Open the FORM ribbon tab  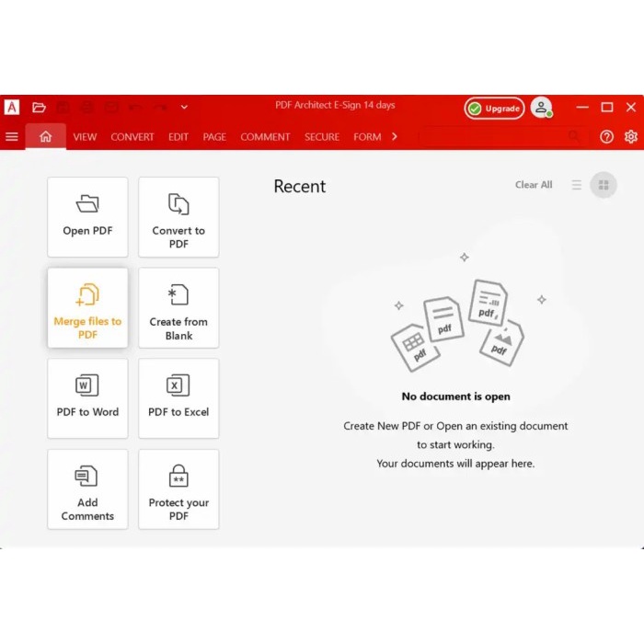(x=367, y=137)
